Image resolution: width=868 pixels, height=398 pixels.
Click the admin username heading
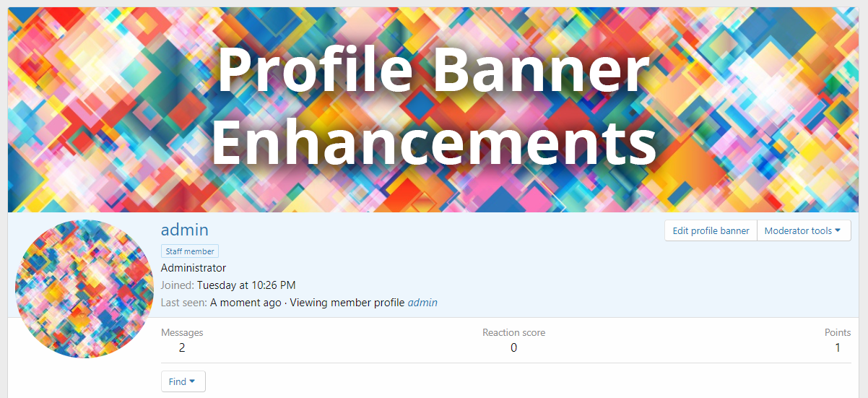tap(184, 230)
